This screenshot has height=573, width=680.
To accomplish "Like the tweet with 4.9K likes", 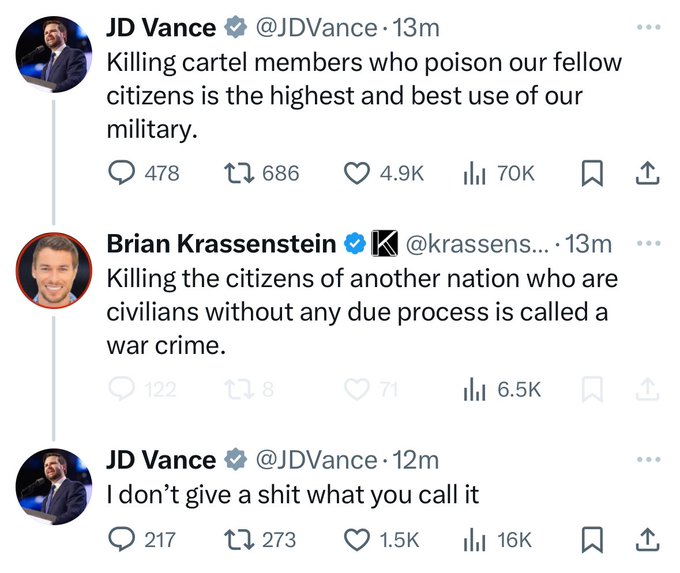I will [x=358, y=173].
